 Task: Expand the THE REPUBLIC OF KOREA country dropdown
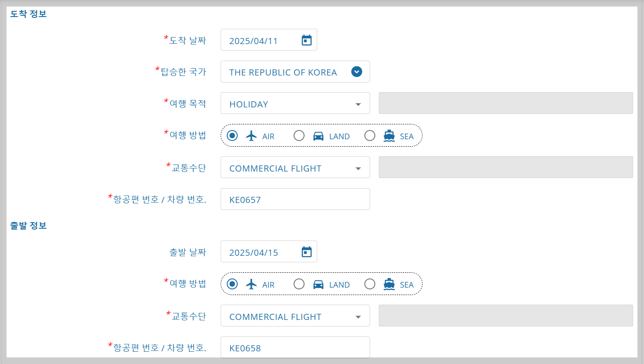pyautogui.click(x=356, y=72)
